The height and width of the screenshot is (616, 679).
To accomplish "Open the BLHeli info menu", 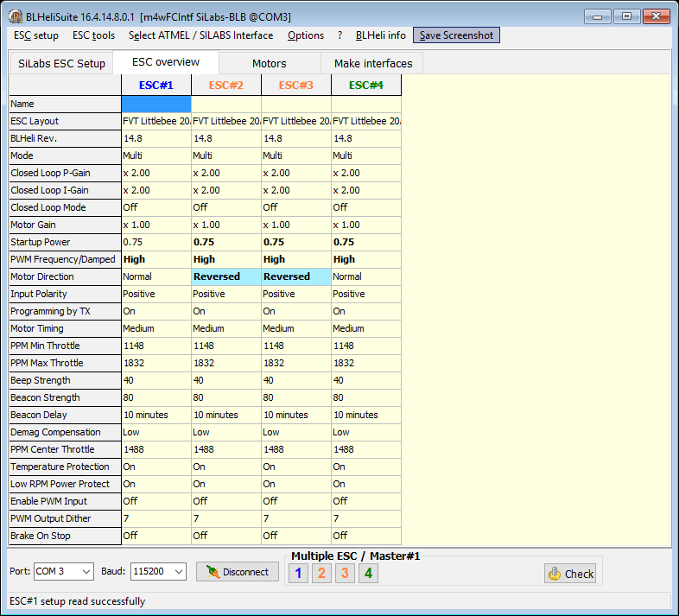I will [x=380, y=35].
